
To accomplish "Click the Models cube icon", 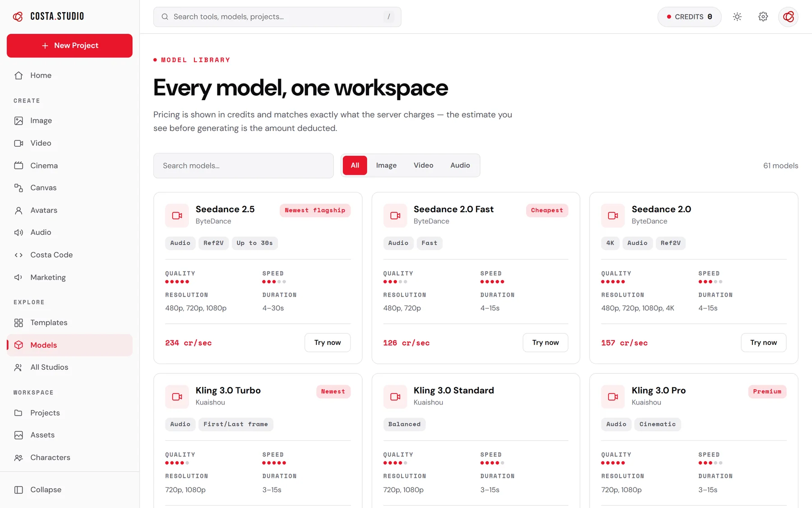I will pyautogui.click(x=18, y=345).
